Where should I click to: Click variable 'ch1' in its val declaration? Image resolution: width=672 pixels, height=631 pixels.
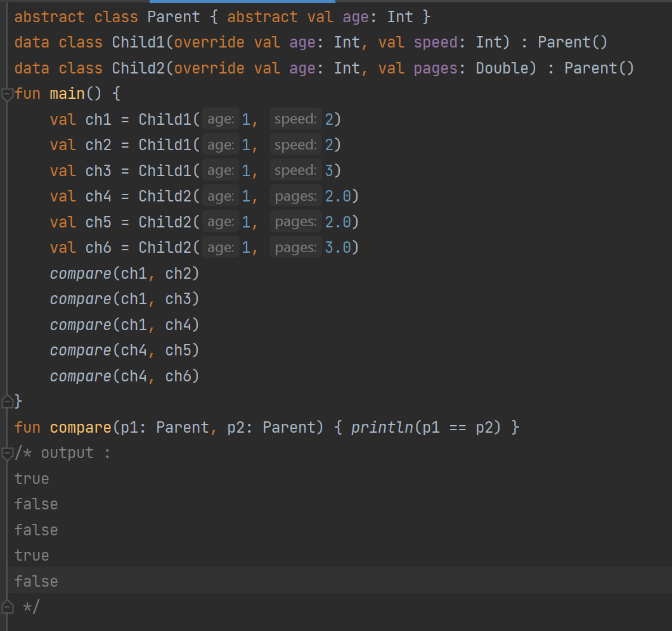click(98, 120)
